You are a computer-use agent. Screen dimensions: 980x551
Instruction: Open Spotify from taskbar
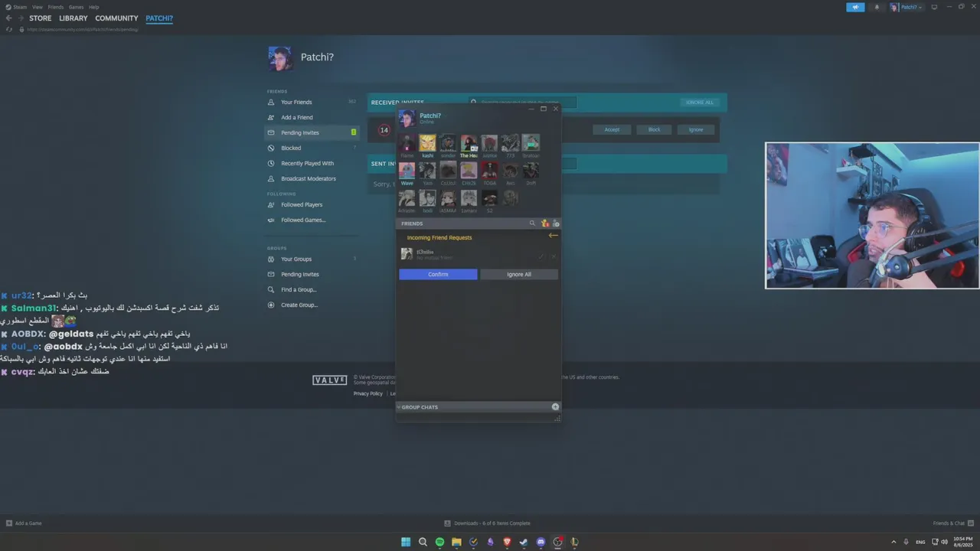click(x=439, y=542)
